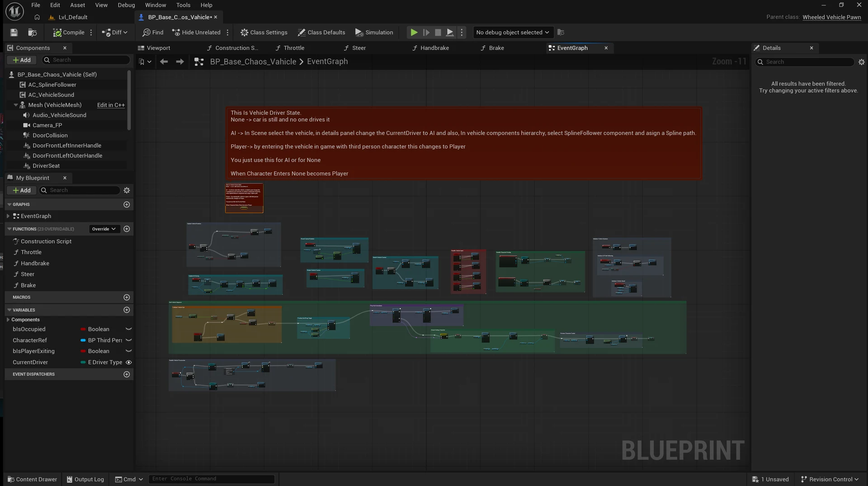Open the graph bookmarks dropdown
This screenshot has width=868, height=486.
tap(145, 62)
